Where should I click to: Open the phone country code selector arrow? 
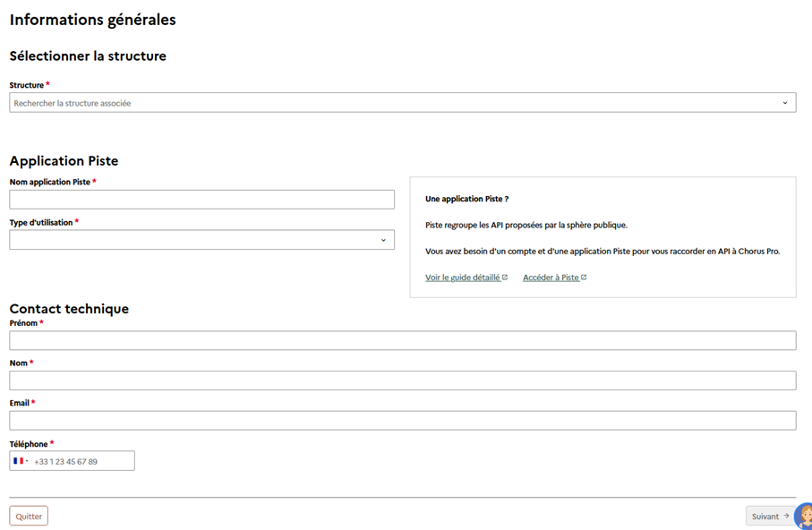click(x=27, y=461)
